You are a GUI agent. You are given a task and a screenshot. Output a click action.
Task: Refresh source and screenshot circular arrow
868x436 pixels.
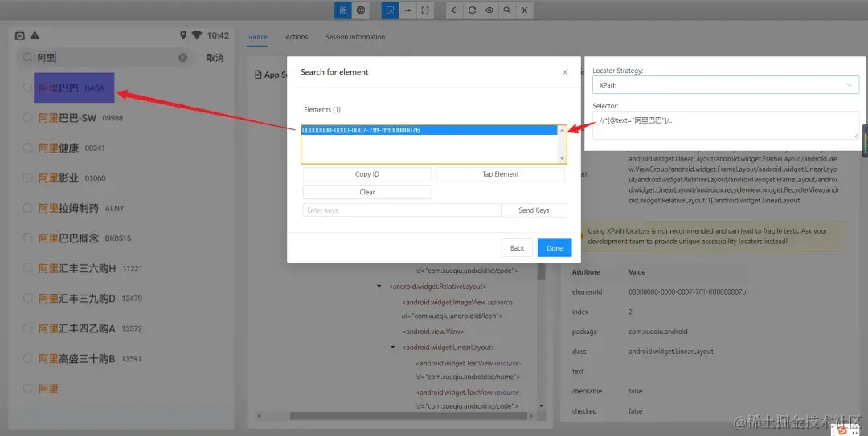[473, 10]
